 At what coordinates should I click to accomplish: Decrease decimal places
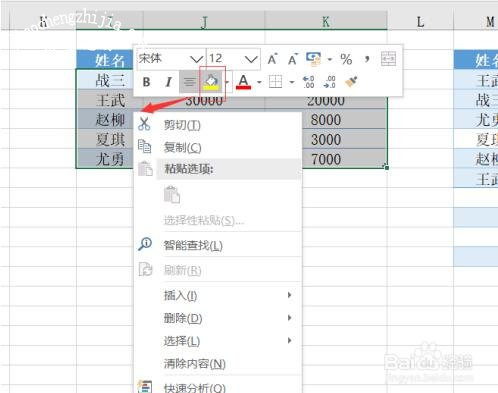(x=329, y=82)
